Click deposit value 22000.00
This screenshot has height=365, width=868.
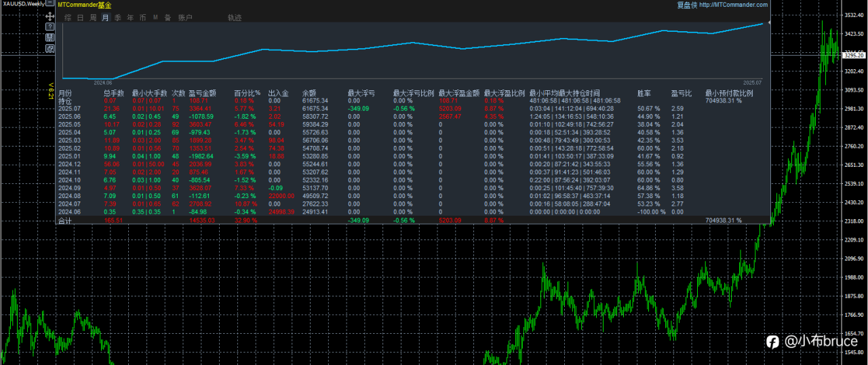[x=281, y=196]
